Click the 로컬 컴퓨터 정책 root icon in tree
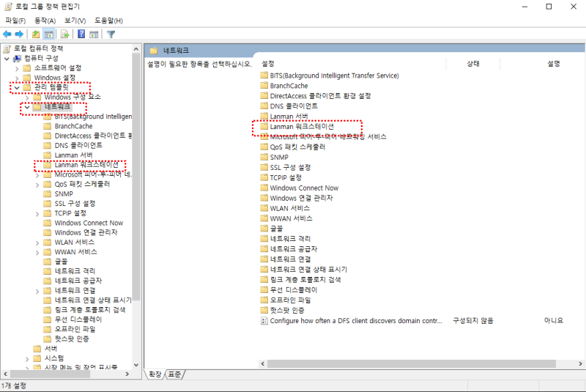The image size is (586, 392). 7,48
